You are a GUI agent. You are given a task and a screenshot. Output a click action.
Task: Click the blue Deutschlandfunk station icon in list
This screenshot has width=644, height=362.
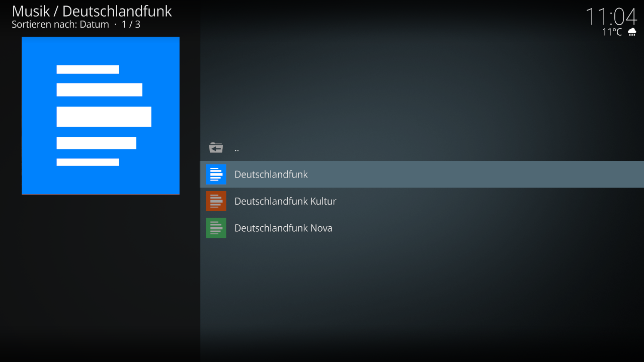tap(216, 174)
